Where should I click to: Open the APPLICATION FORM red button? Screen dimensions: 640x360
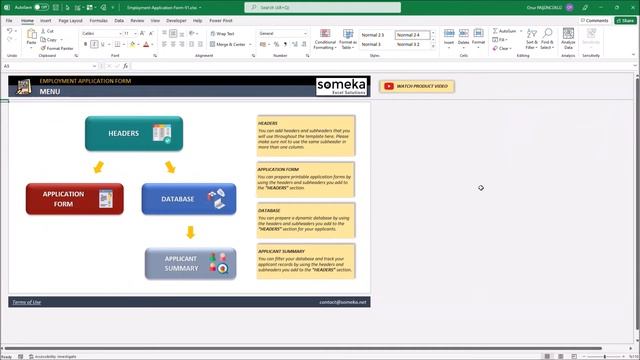point(75,199)
